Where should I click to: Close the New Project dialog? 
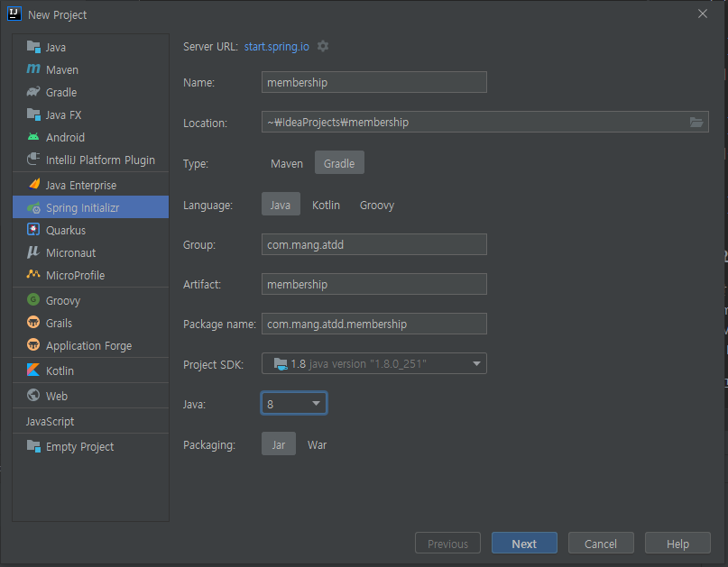pos(703,14)
